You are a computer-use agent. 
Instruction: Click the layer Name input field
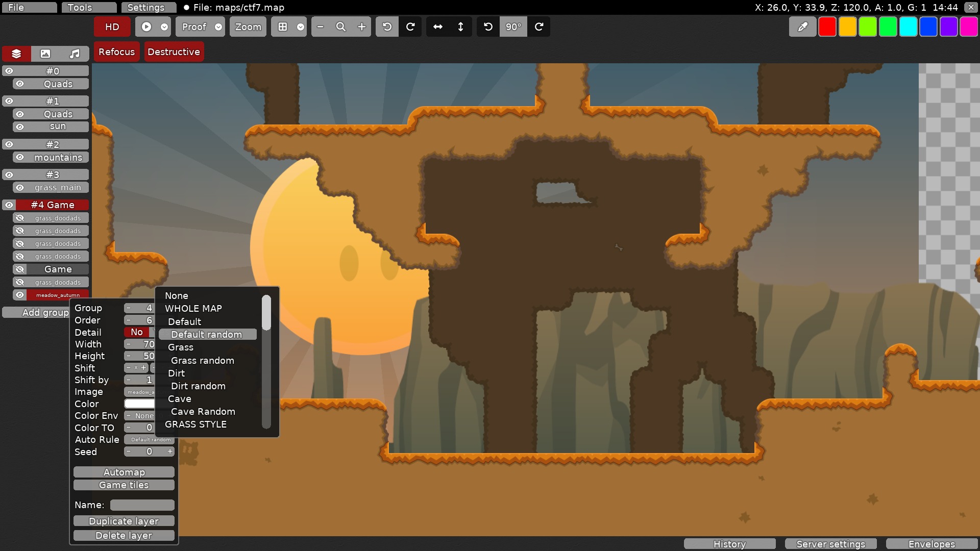pos(142,505)
